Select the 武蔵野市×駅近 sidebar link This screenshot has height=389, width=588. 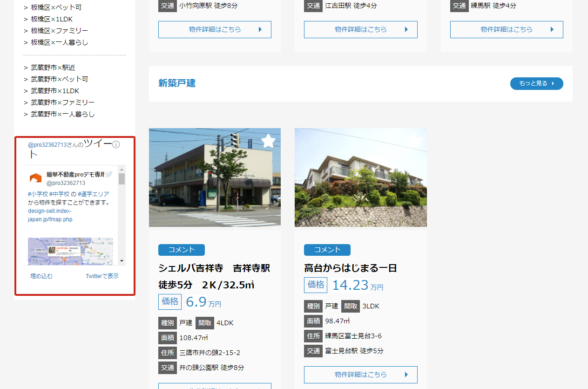53,68
